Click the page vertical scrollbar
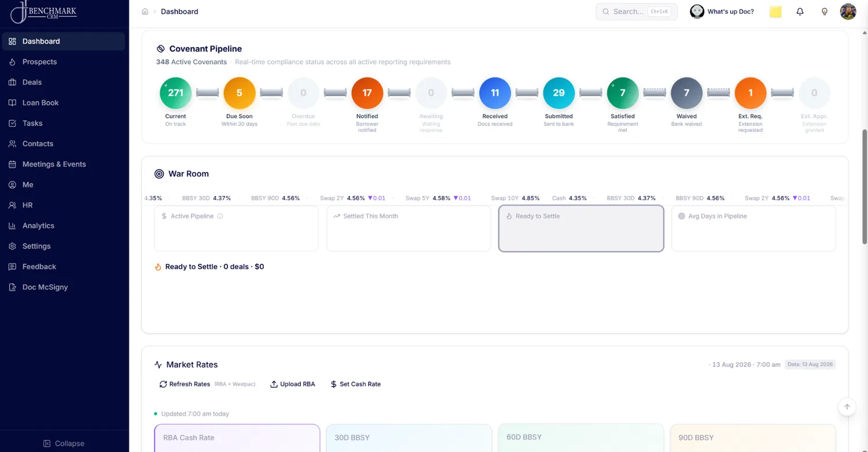Viewport: 868px width, 452px height. point(865,186)
